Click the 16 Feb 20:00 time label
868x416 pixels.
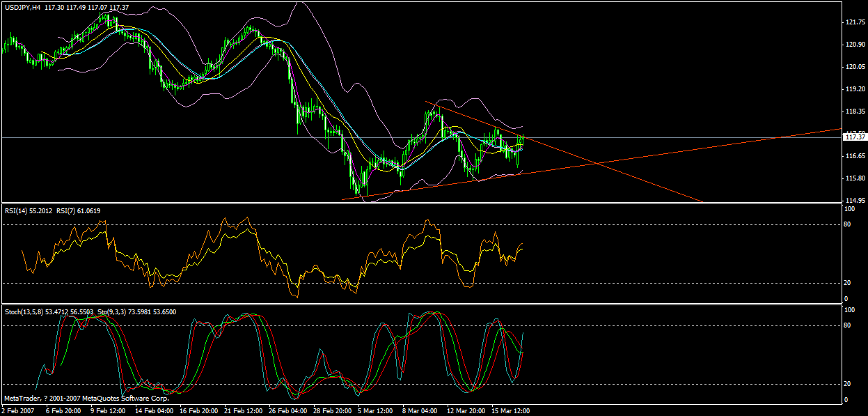click(199, 410)
